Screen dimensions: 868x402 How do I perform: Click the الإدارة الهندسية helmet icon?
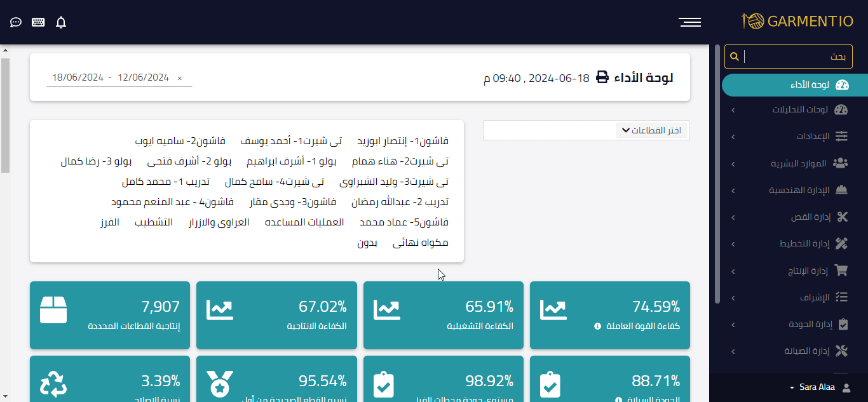842,190
